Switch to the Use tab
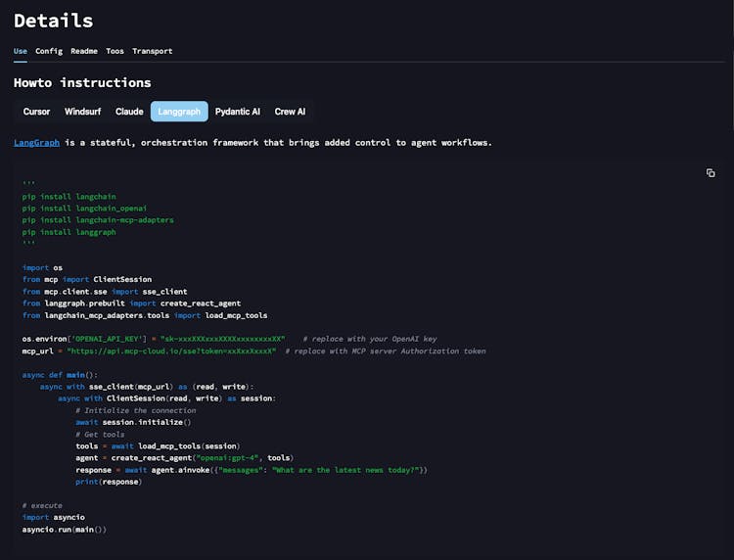734x560 pixels. 21,51
